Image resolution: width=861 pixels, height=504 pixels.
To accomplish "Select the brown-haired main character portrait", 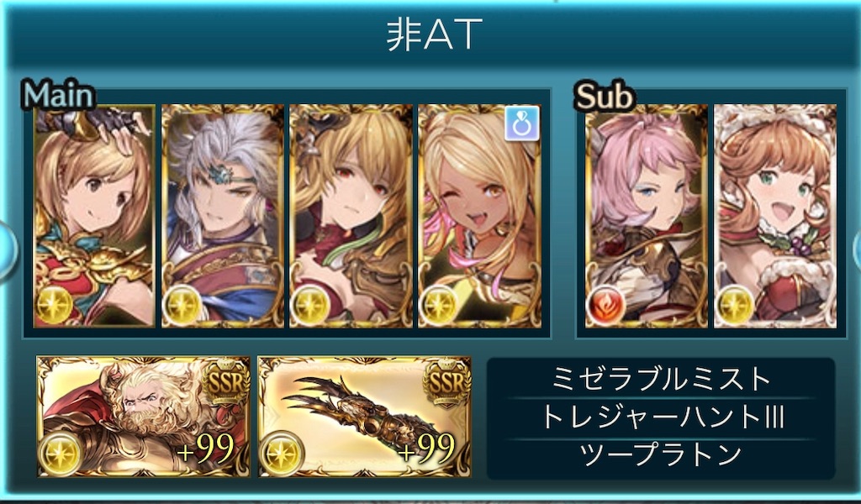I will click(94, 216).
